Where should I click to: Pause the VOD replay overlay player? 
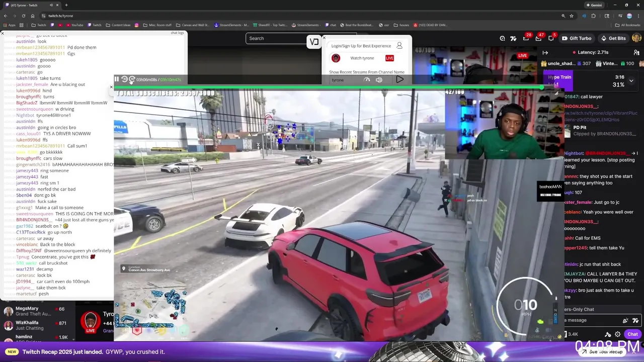click(117, 79)
